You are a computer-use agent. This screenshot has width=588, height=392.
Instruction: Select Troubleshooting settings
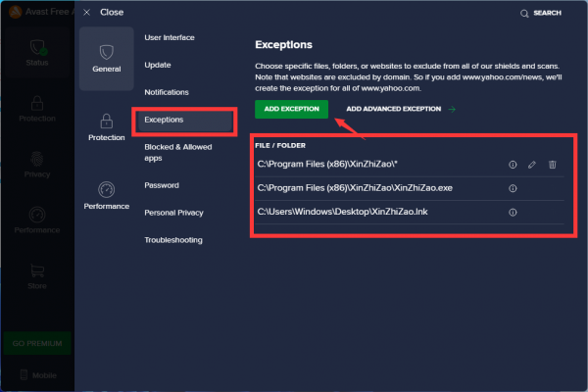pyautogui.click(x=173, y=240)
